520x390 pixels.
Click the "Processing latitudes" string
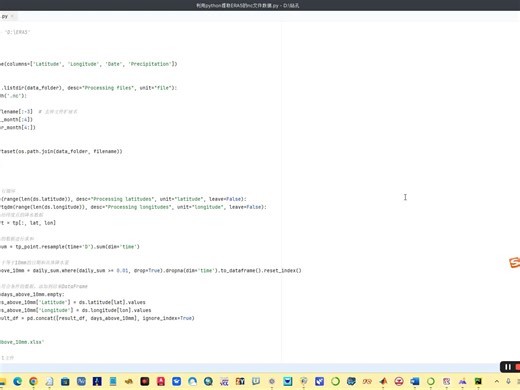122,199
